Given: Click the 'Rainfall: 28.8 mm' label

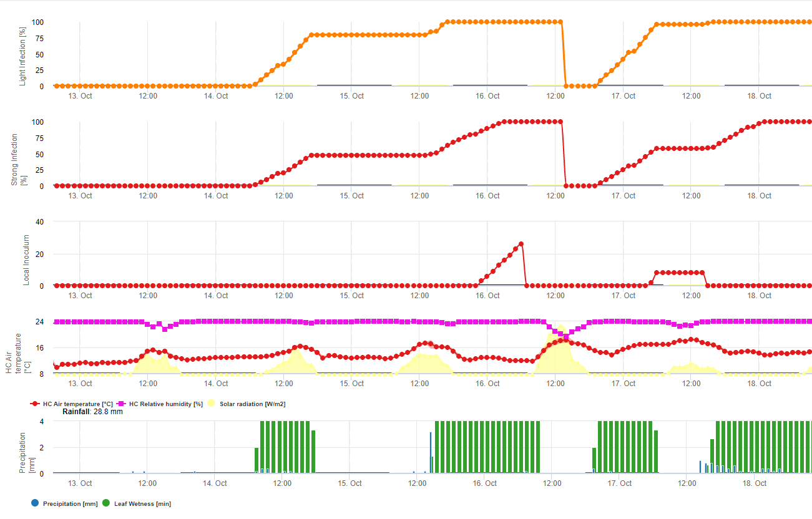Looking at the screenshot, I should click(x=92, y=412).
